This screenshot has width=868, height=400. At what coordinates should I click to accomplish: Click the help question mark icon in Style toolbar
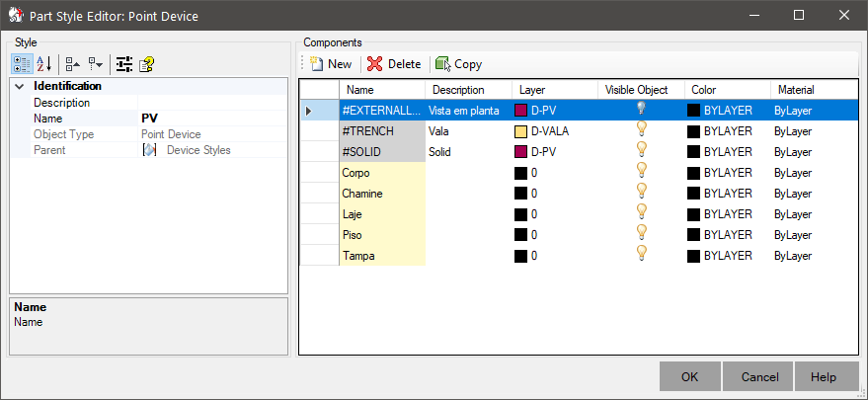pyautogui.click(x=146, y=64)
